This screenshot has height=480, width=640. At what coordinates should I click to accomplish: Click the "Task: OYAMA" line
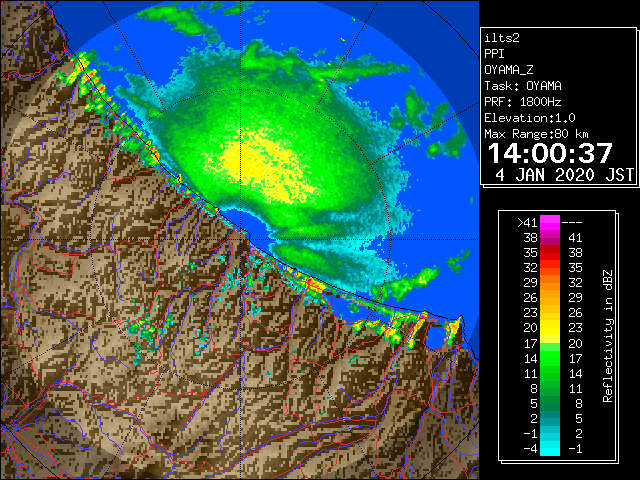pyautogui.click(x=523, y=86)
